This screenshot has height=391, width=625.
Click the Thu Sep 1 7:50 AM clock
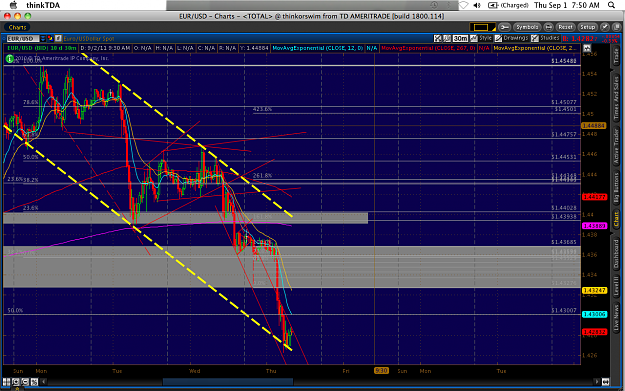[567, 5]
